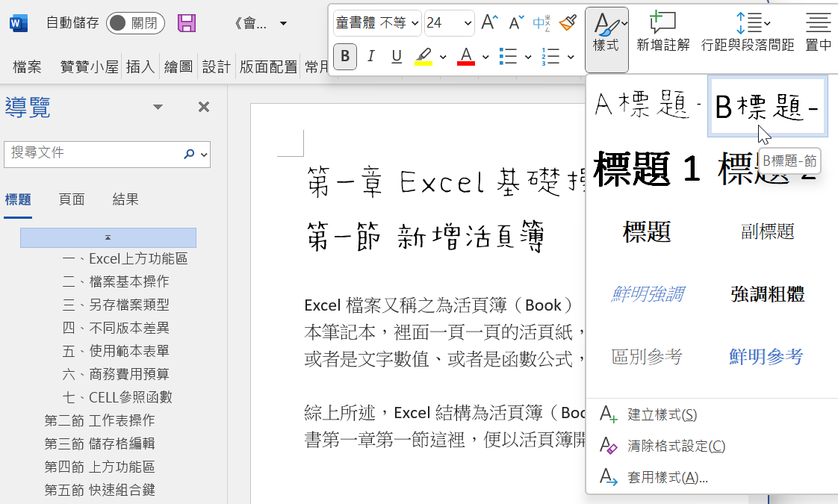Open the Navigation pane options arrow

tap(158, 107)
